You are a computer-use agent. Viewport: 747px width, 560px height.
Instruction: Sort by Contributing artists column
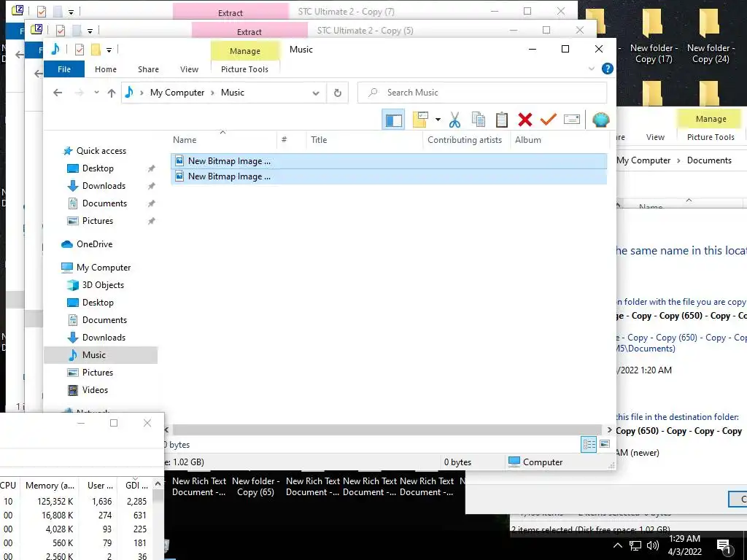(x=465, y=139)
